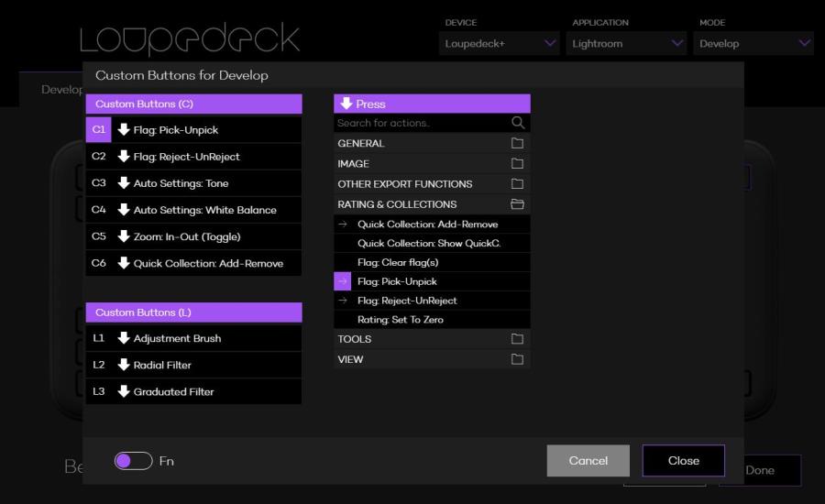The height and width of the screenshot is (504, 825).
Task: Open the Mode dropdown showing Develop
Action: tap(753, 43)
